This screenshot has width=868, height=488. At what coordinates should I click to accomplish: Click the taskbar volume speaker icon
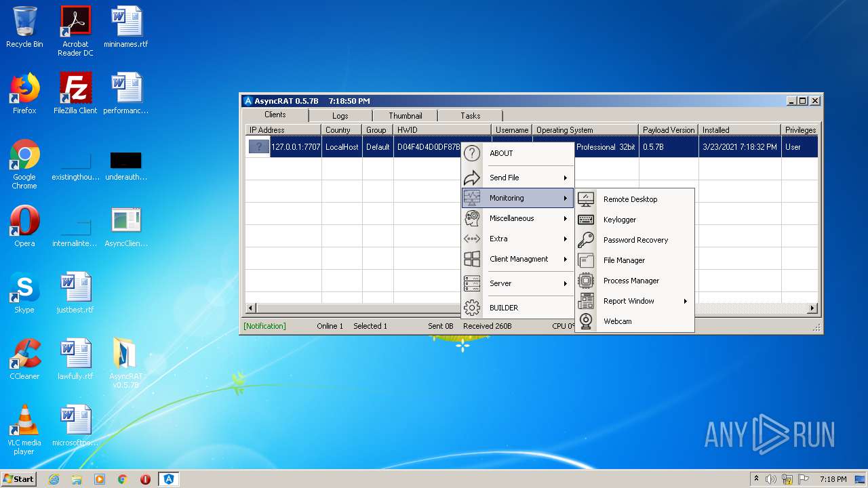click(x=771, y=479)
